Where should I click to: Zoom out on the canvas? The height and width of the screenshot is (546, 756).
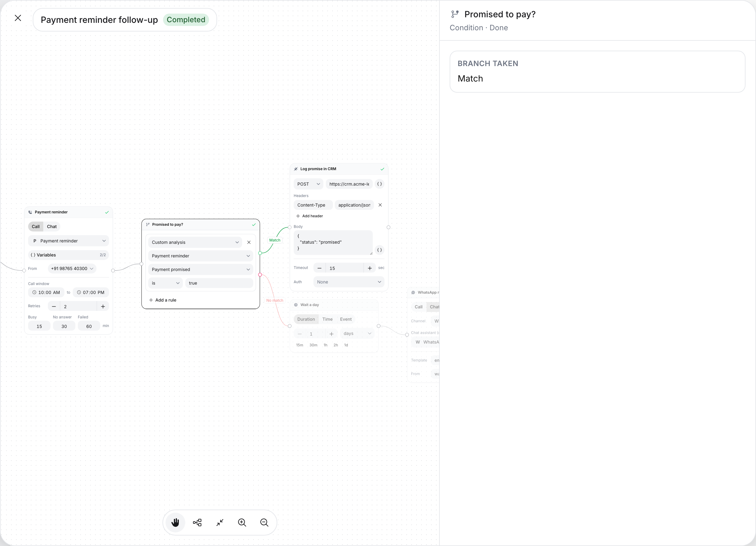264,522
